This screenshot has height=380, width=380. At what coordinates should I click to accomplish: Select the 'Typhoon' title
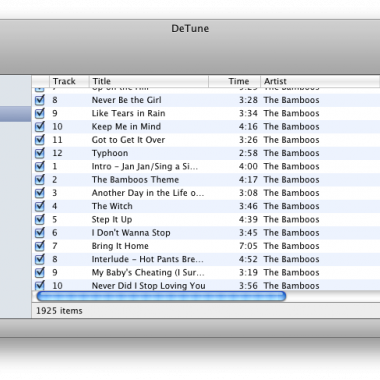110,153
